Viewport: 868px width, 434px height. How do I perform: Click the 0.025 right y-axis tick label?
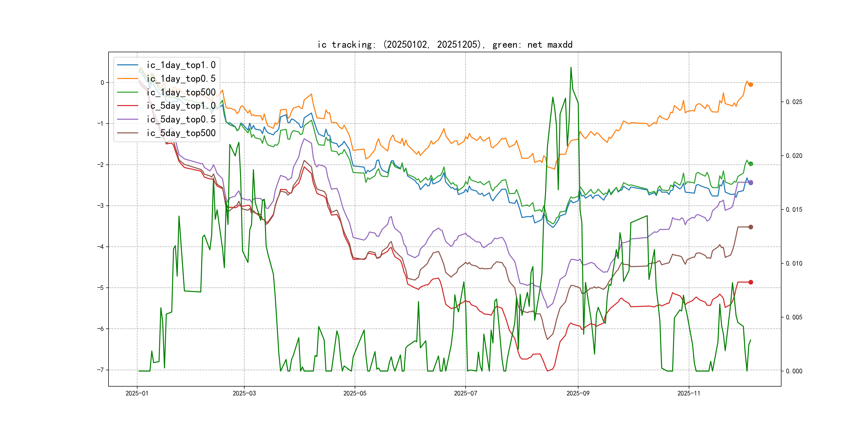click(794, 102)
